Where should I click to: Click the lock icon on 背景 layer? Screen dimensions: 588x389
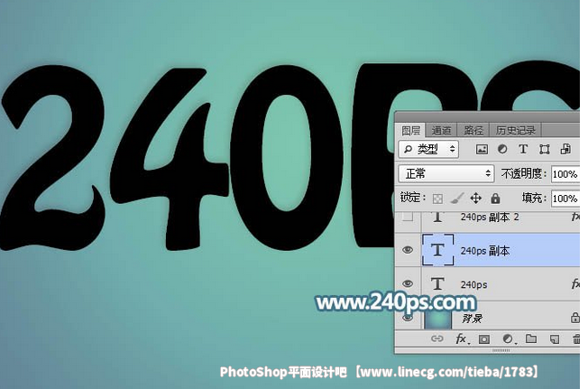(574, 318)
